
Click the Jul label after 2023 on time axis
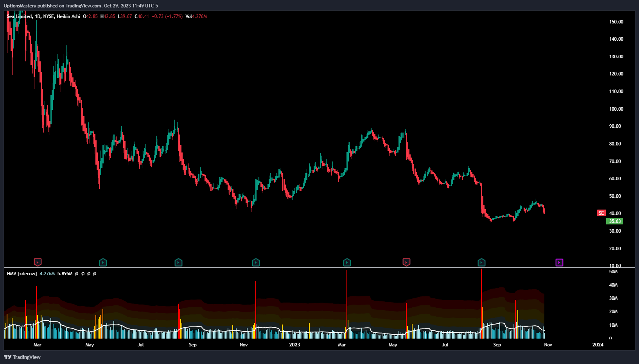click(x=445, y=345)
